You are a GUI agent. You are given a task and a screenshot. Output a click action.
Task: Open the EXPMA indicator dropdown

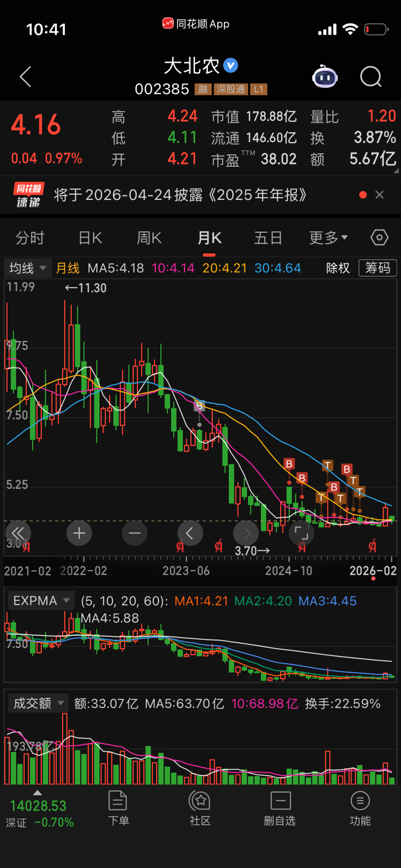41,601
